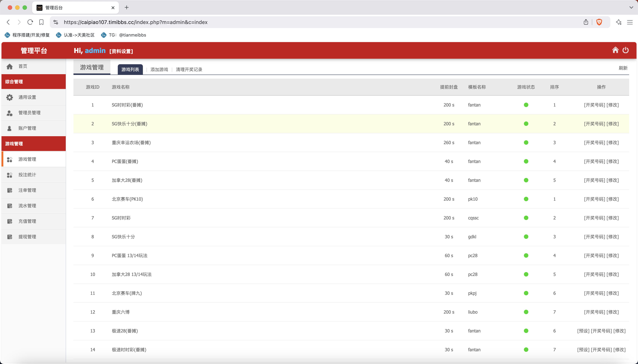Image resolution: width=638 pixels, height=364 pixels.
Task: Click the power logout icon in header
Action: 625,50
